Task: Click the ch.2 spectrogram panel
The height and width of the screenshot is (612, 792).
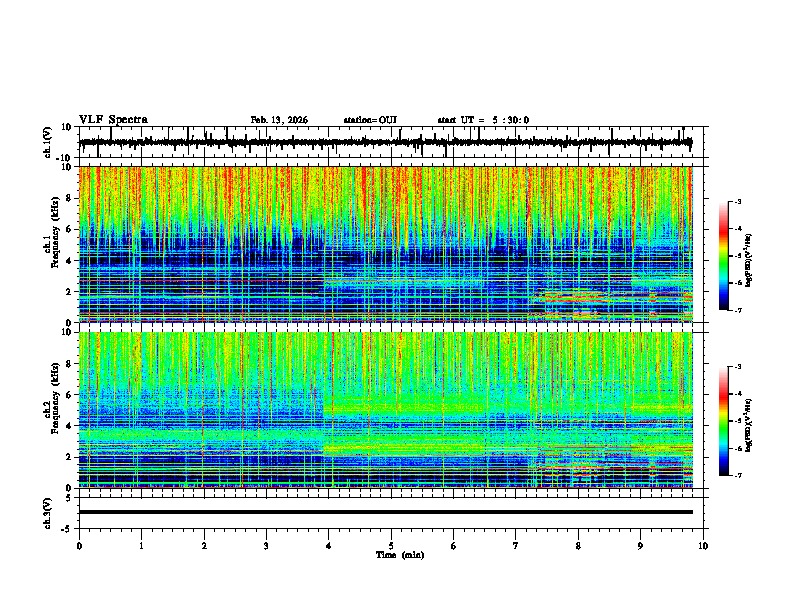Action: [x=385, y=410]
